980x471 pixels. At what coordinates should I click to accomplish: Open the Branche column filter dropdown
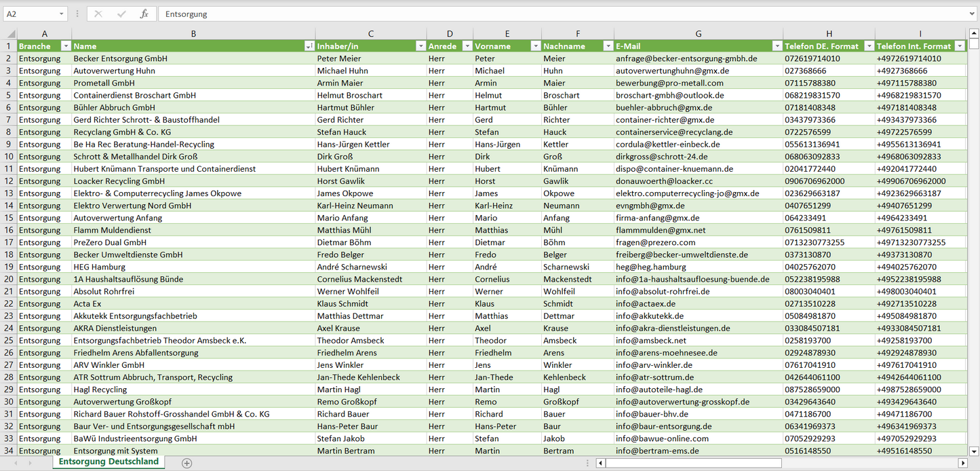(66, 46)
